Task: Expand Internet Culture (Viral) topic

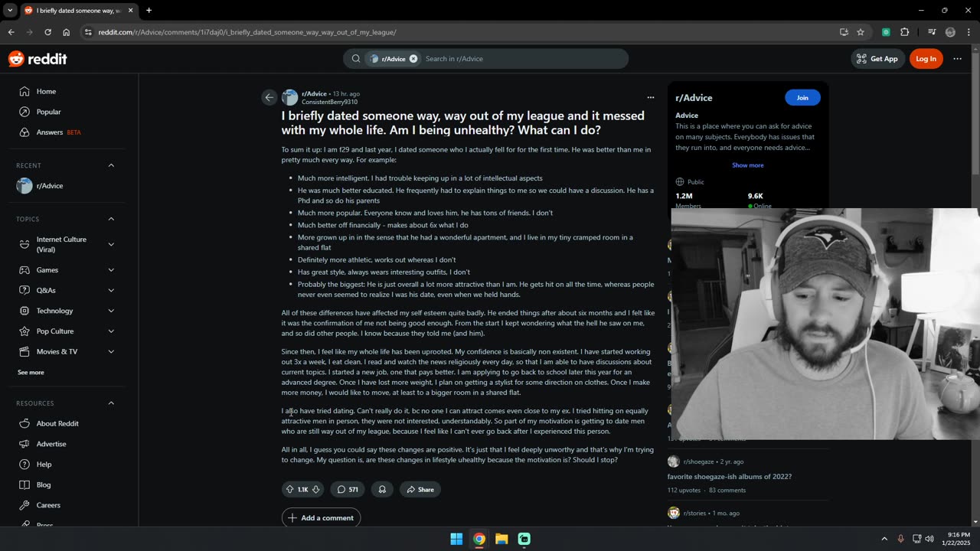Action: pyautogui.click(x=111, y=244)
